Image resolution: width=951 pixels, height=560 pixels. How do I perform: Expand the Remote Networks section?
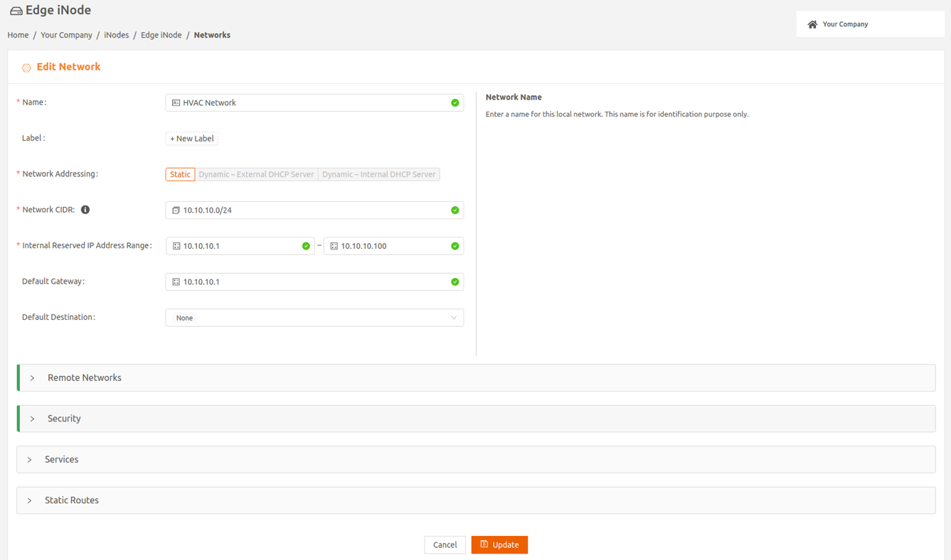pyautogui.click(x=476, y=378)
